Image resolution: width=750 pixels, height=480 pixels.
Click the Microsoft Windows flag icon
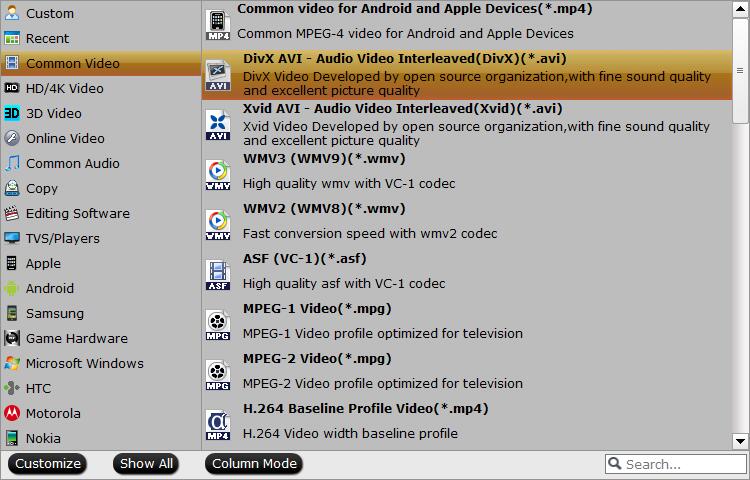(x=12, y=363)
